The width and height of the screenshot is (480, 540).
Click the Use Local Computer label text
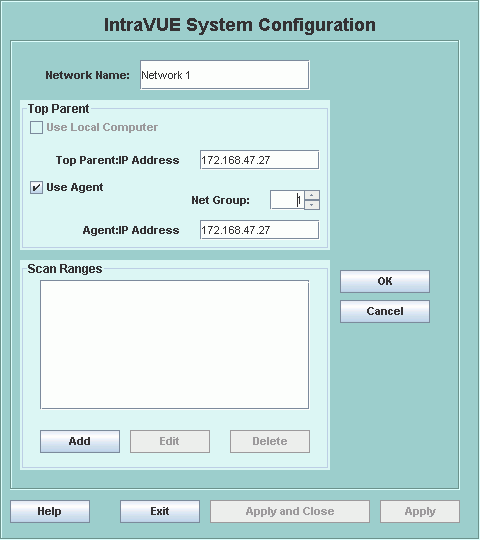coord(102,127)
